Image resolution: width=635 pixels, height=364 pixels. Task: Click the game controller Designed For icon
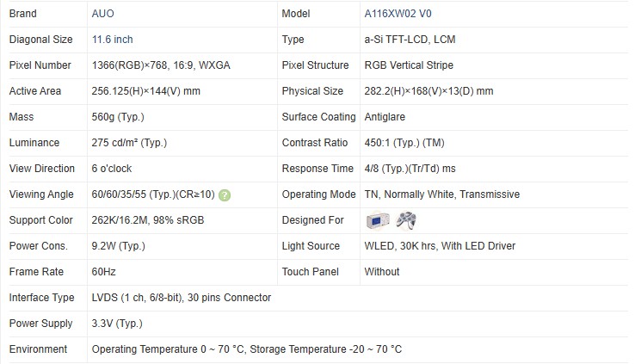(405, 220)
